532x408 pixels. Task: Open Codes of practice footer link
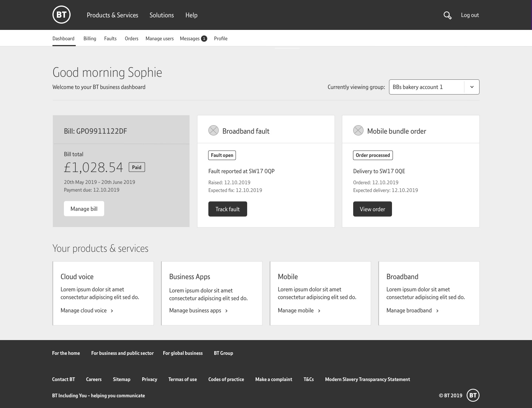click(226, 379)
